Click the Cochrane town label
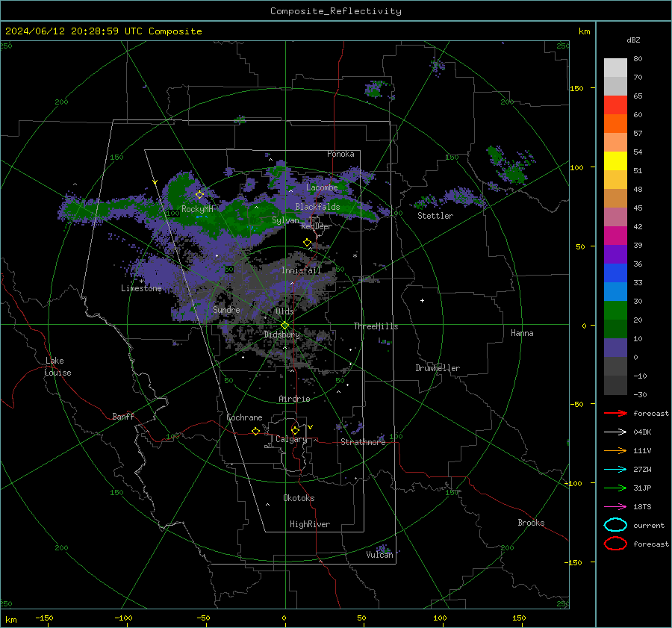672x628 pixels. tap(244, 417)
